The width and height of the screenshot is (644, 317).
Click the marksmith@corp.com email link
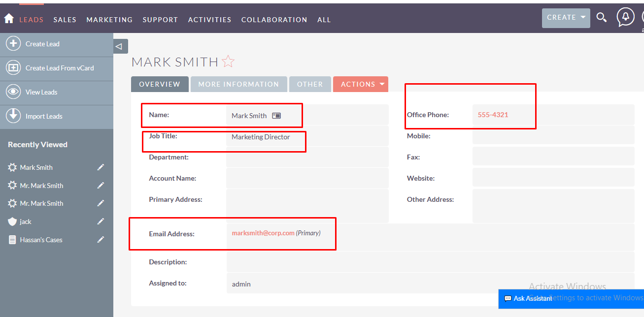click(263, 233)
